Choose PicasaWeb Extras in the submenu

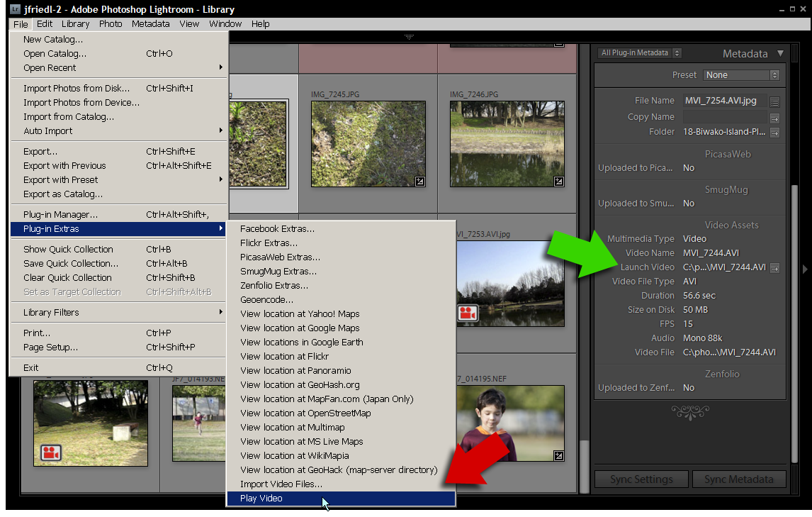click(x=342, y=257)
